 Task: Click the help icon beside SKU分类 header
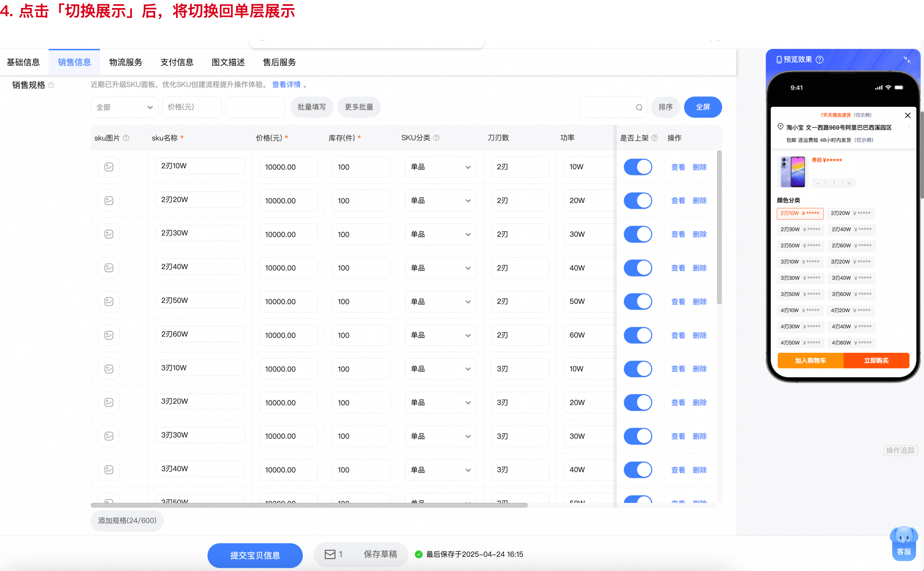(x=436, y=138)
